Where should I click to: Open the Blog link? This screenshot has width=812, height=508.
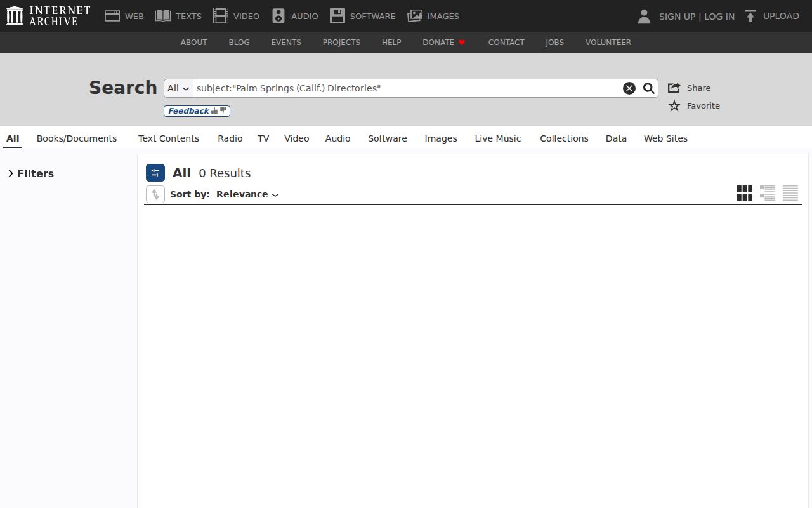tap(239, 43)
